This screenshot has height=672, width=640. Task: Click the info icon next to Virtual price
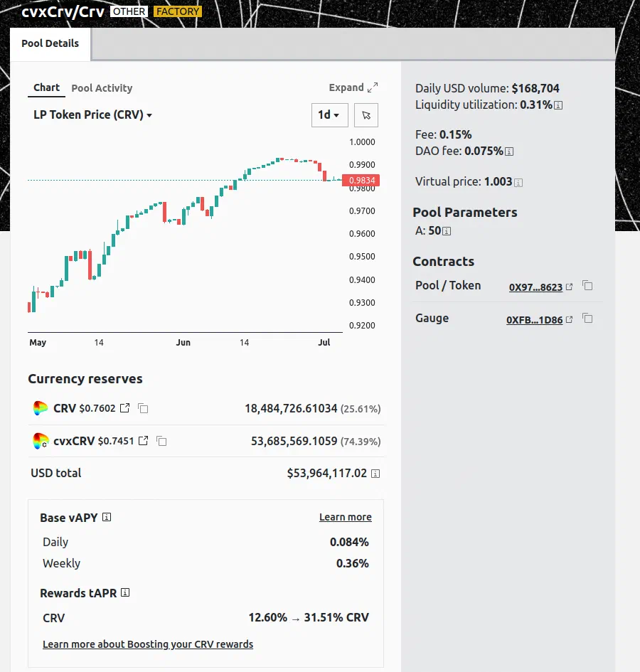pos(518,183)
